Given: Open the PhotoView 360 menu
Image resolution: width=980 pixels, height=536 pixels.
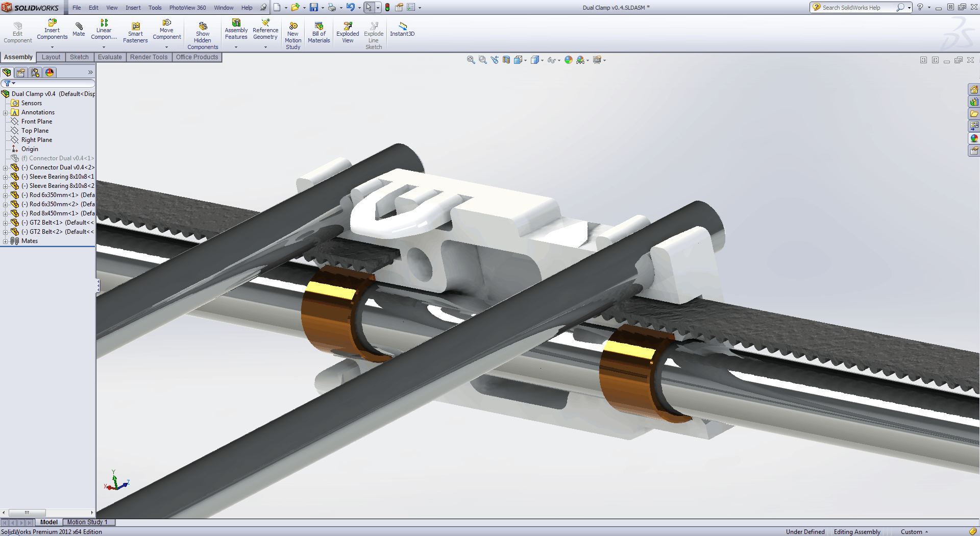Looking at the screenshot, I should (187, 8).
